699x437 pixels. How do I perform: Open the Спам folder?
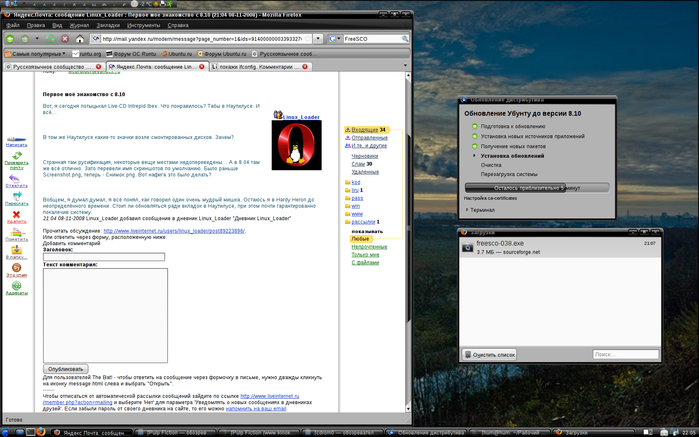[x=358, y=164]
